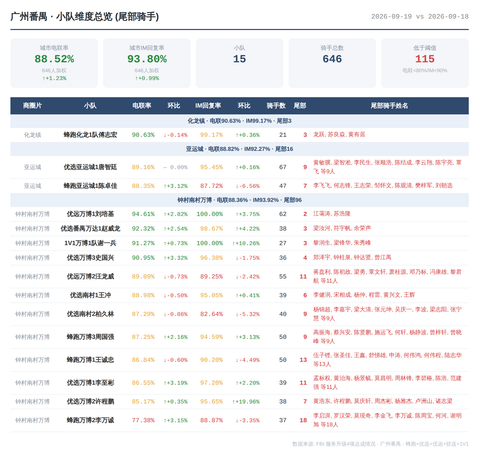Click the call rate cell 87.25%
Image resolution: width=500 pixels, height=459 pixels.
[143, 337]
